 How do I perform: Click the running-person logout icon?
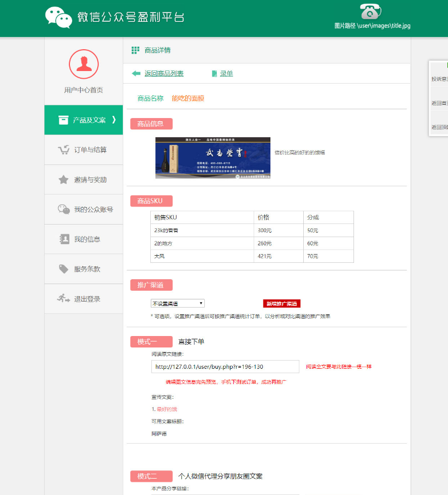(x=63, y=298)
